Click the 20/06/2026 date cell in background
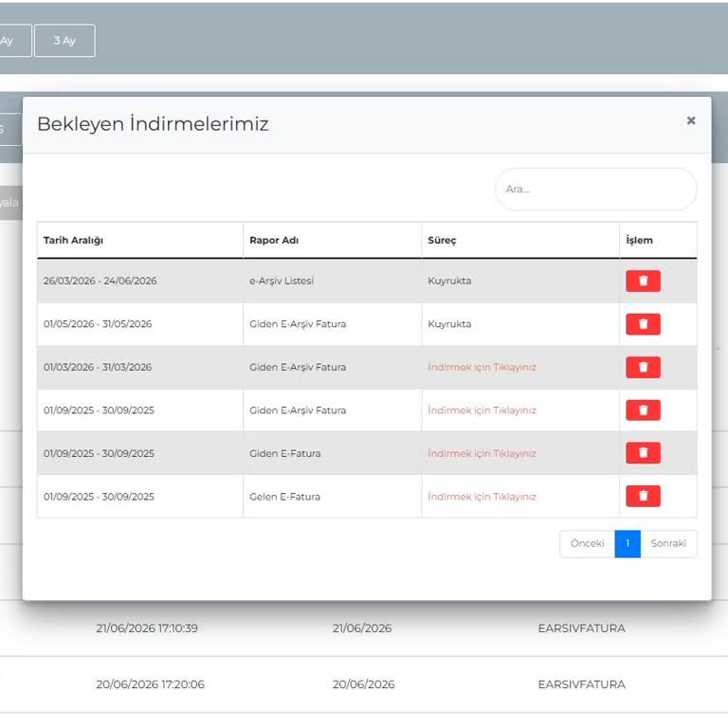Viewport: 728px width, 728px height. click(x=364, y=684)
